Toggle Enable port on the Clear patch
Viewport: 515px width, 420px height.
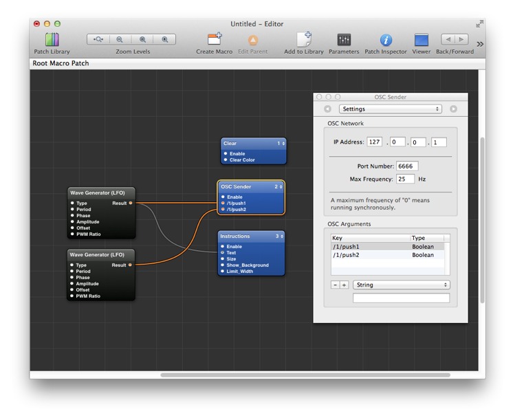pyautogui.click(x=225, y=154)
